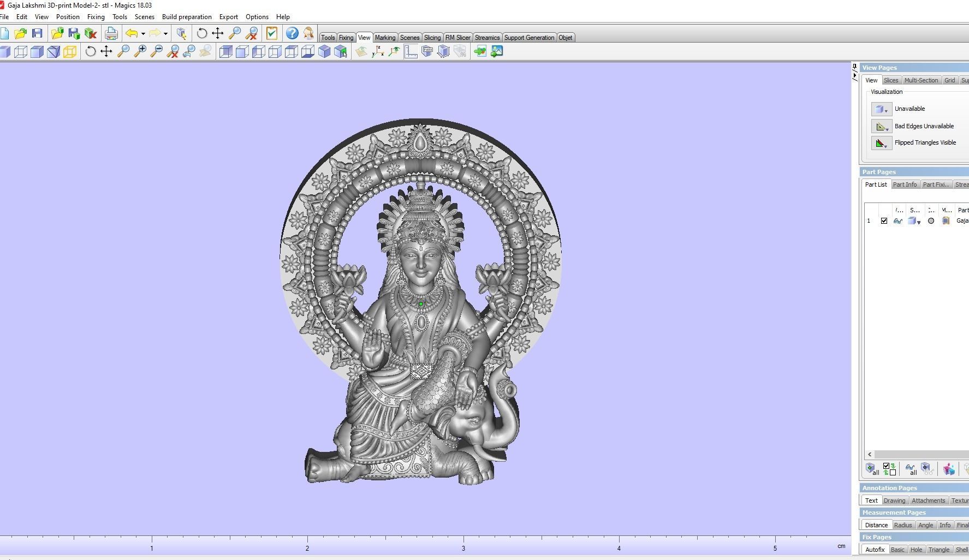Uncheck the Gaja part row checkbox
This screenshot has height=560, width=969.
click(x=884, y=221)
